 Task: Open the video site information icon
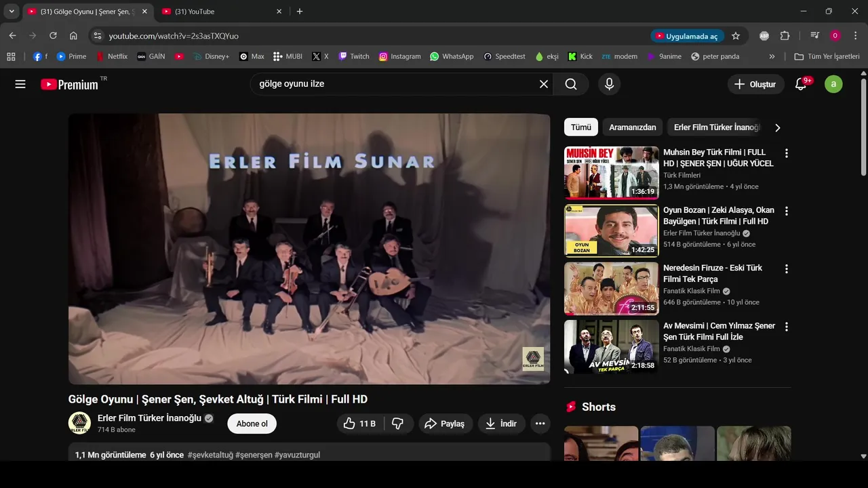tap(97, 36)
